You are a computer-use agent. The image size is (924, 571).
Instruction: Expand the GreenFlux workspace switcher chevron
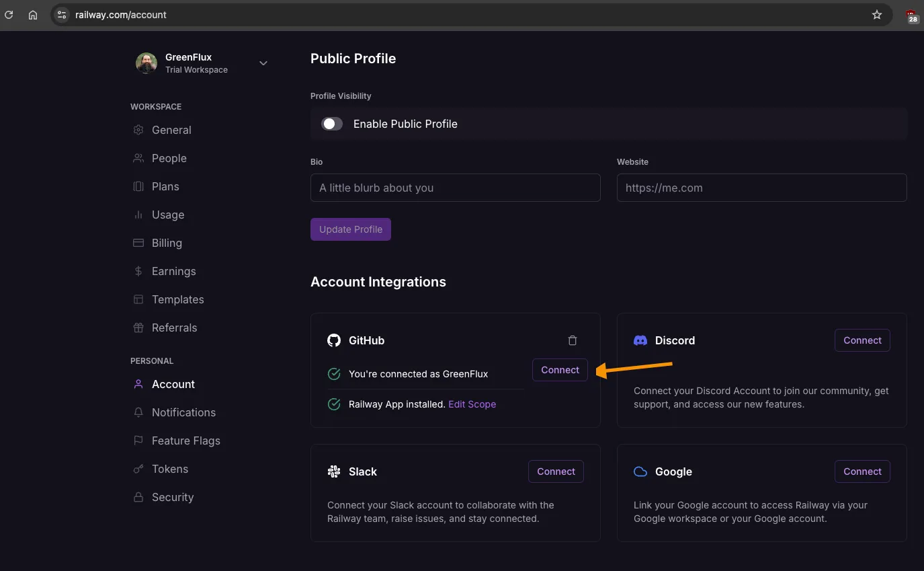click(263, 63)
